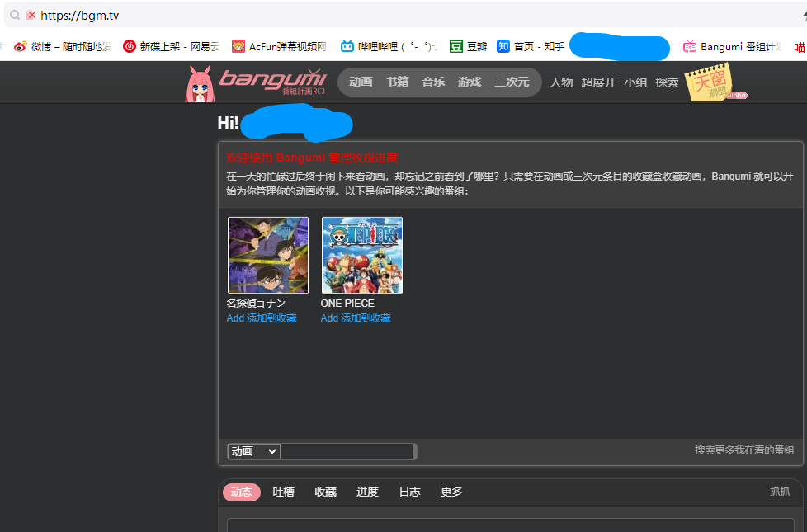Select the 动态 tab

(242, 492)
